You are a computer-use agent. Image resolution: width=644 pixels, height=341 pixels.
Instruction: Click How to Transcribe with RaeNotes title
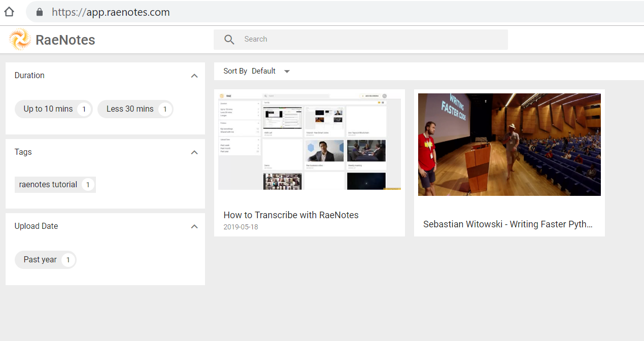(291, 215)
